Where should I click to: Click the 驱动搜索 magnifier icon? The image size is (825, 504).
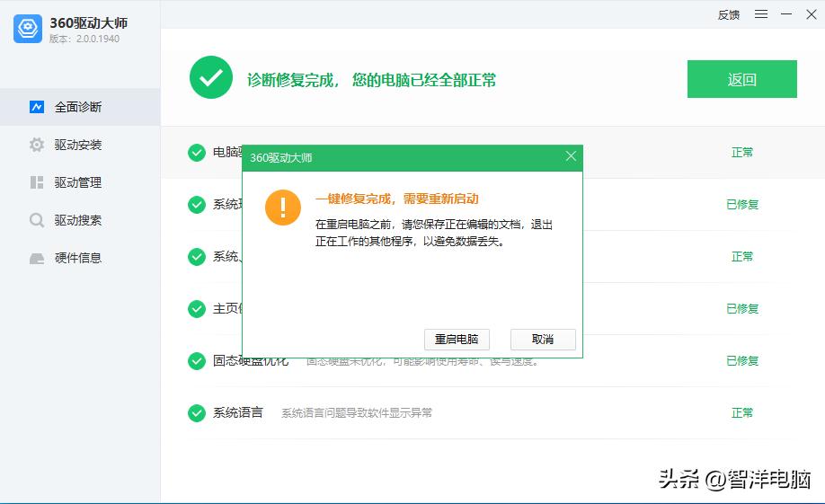(x=37, y=220)
